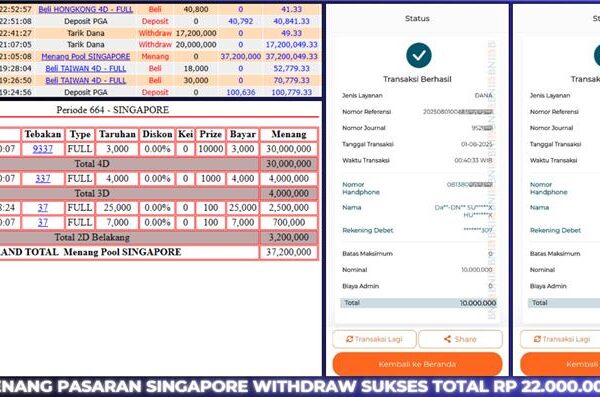Click the Transaksi Lagi button in the first panel
Viewport: 600px width, 397px height.
pyautogui.click(x=374, y=339)
